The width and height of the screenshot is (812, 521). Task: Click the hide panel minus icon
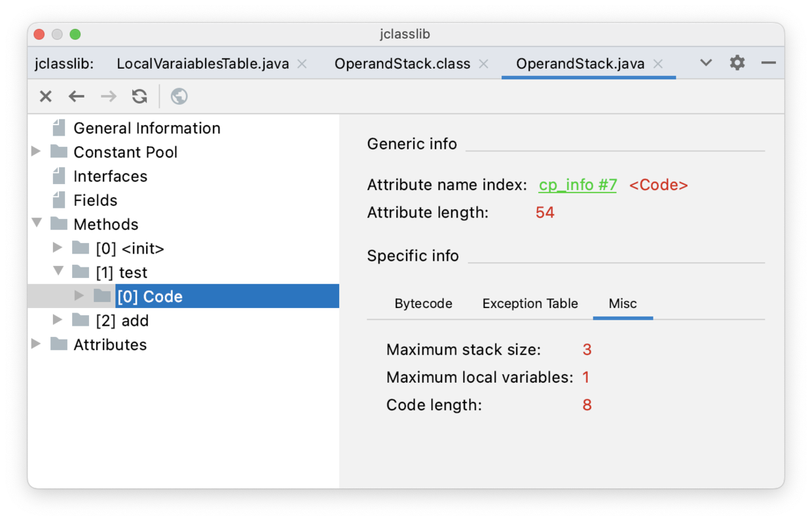point(769,63)
